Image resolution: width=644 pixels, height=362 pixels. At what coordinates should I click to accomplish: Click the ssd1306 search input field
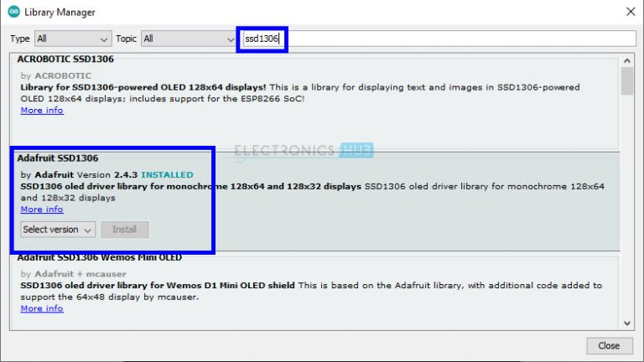[436, 39]
